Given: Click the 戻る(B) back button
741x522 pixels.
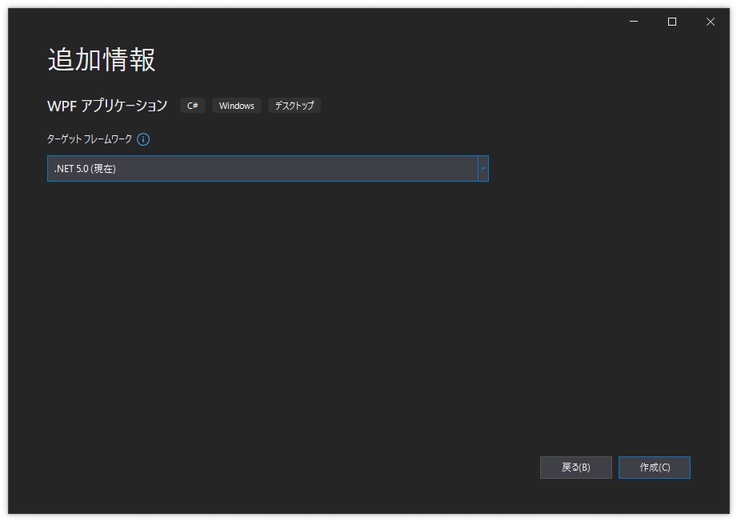Looking at the screenshot, I should 576,467.
